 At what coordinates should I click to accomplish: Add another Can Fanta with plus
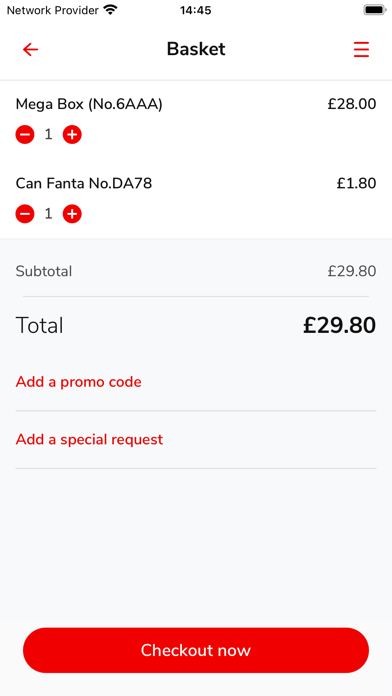click(72, 214)
